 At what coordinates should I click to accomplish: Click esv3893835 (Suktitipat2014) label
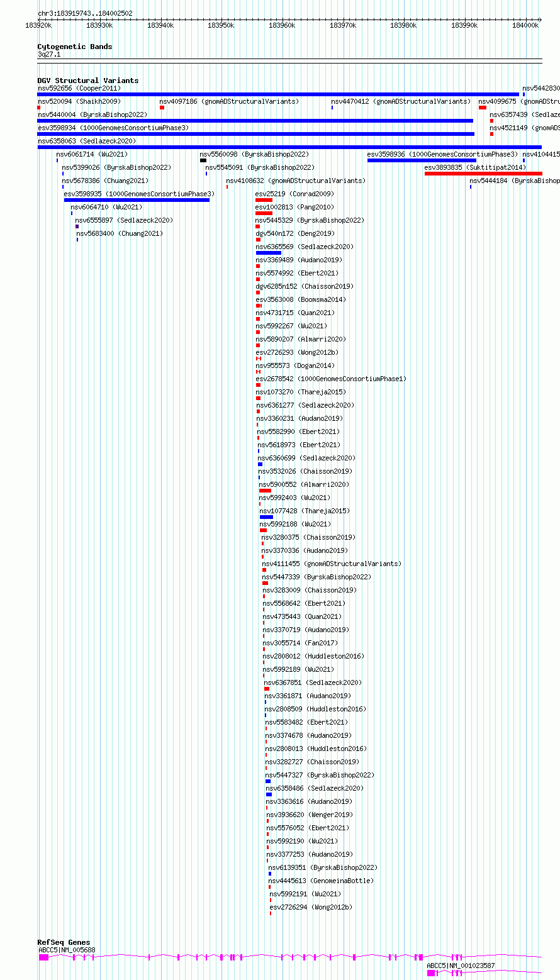click(x=475, y=167)
